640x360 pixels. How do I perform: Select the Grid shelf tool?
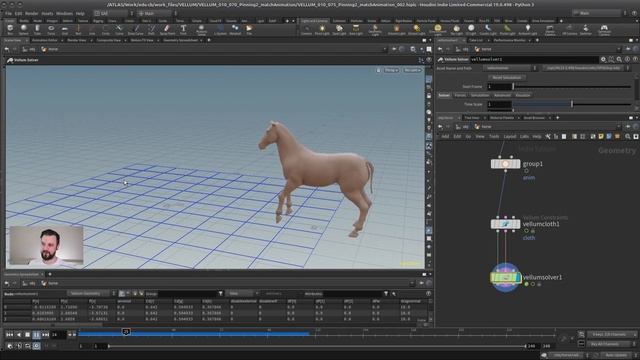[64, 29]
